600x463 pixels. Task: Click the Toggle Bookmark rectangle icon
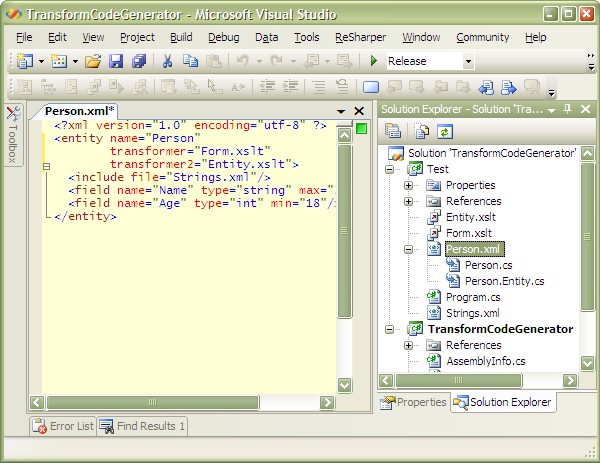(371, 87)
